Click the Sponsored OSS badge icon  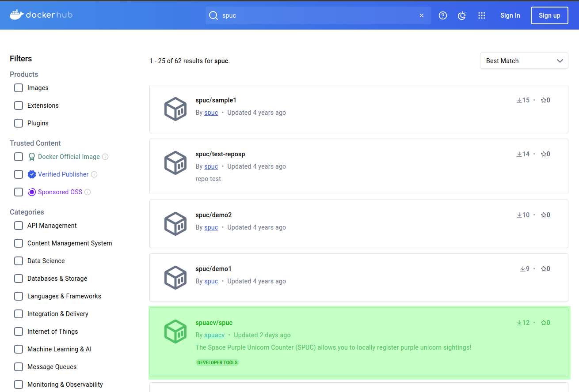31,192
